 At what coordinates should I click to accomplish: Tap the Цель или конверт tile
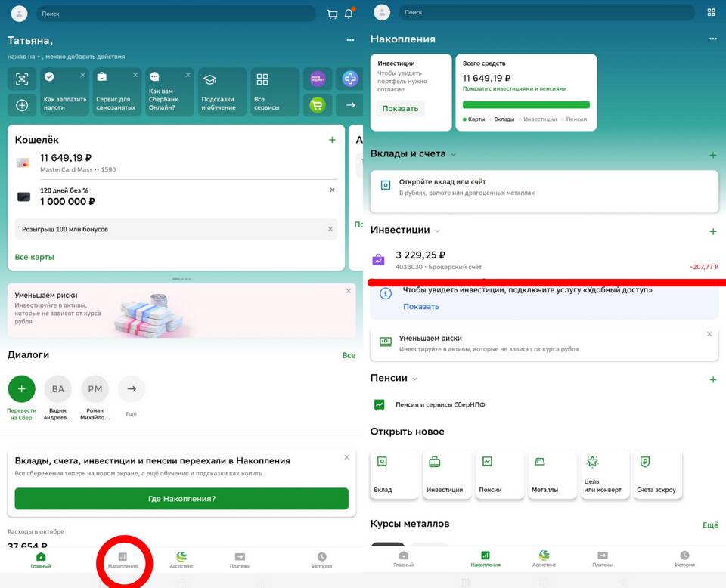pyautogui.click(x=604, y=475)
